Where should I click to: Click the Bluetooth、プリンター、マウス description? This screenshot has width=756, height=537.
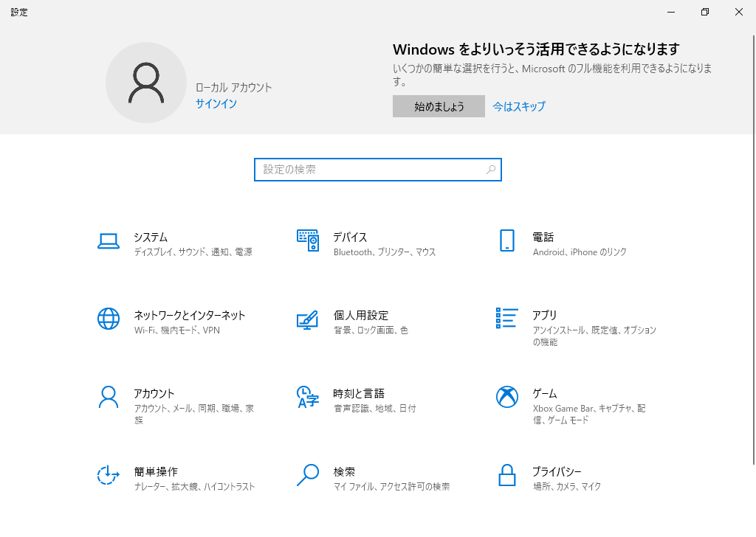pyautogui.click(x=384, y=252)
